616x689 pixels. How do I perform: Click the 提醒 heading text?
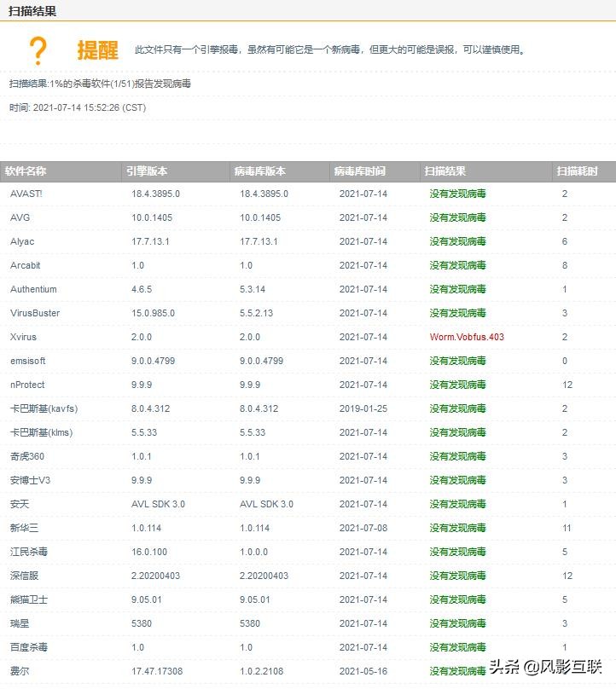point(97,50)
